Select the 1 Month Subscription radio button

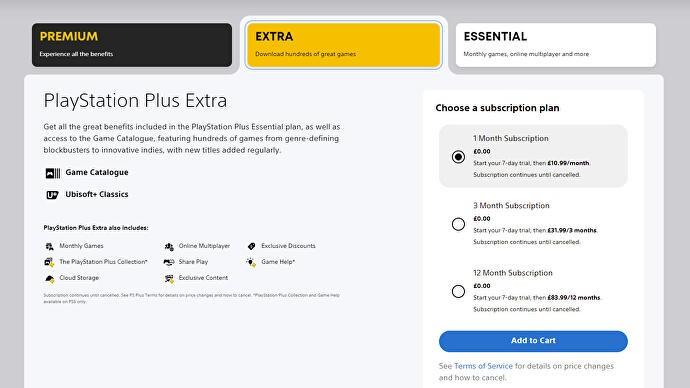coord(458,157)
